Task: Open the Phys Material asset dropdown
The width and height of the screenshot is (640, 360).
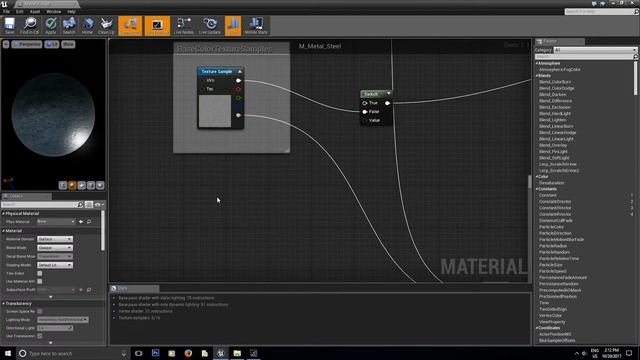Action: point(56,222)
